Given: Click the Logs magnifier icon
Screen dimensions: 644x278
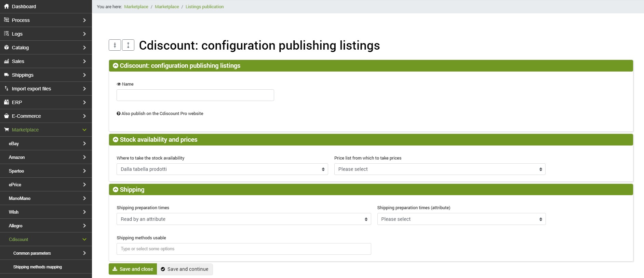Looking at the screenshot, I should click(6, 34).
